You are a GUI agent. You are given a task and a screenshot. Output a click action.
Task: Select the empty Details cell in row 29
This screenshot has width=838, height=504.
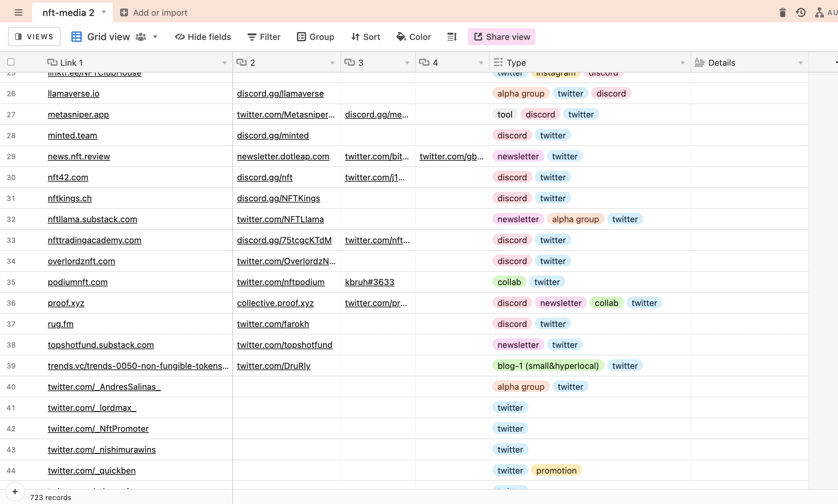tap(750, 156)
